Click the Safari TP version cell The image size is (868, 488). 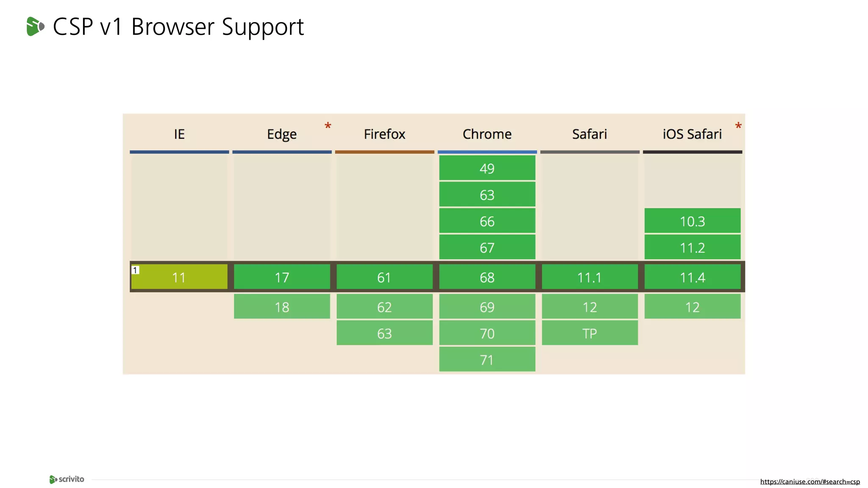[x=590, y=333]
